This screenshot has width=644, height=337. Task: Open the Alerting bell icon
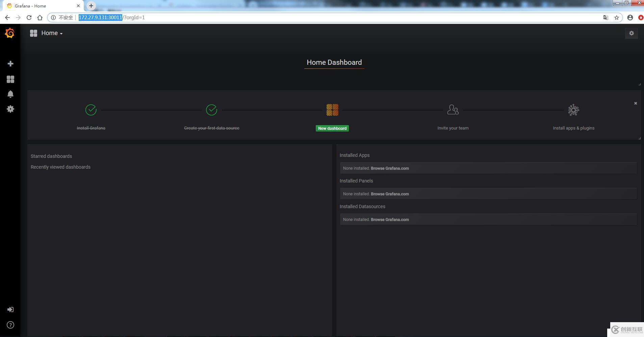(10, 94)
